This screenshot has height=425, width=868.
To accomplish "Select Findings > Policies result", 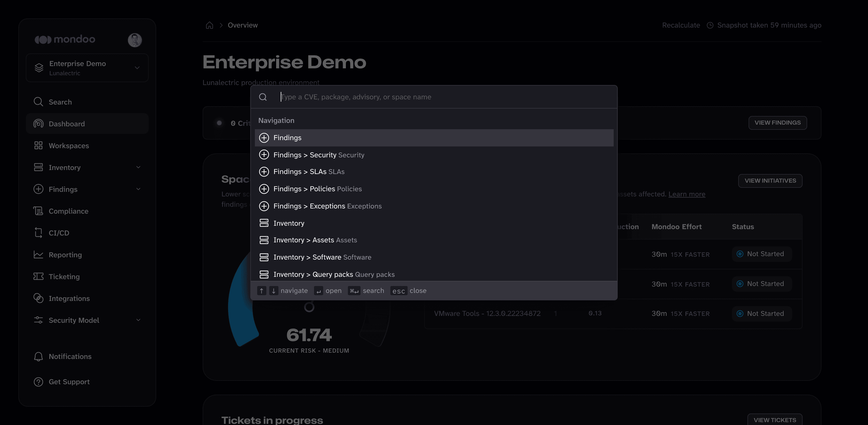I will click(434, 189).
